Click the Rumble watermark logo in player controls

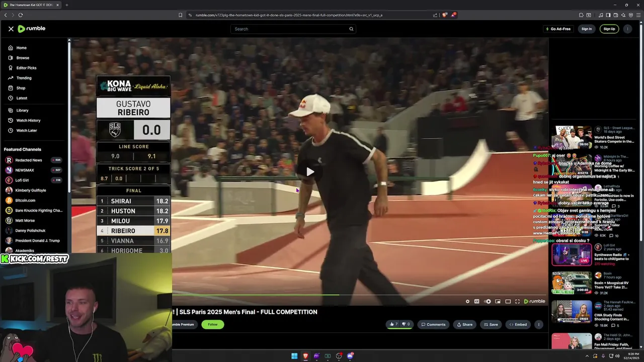click(534, 301)
